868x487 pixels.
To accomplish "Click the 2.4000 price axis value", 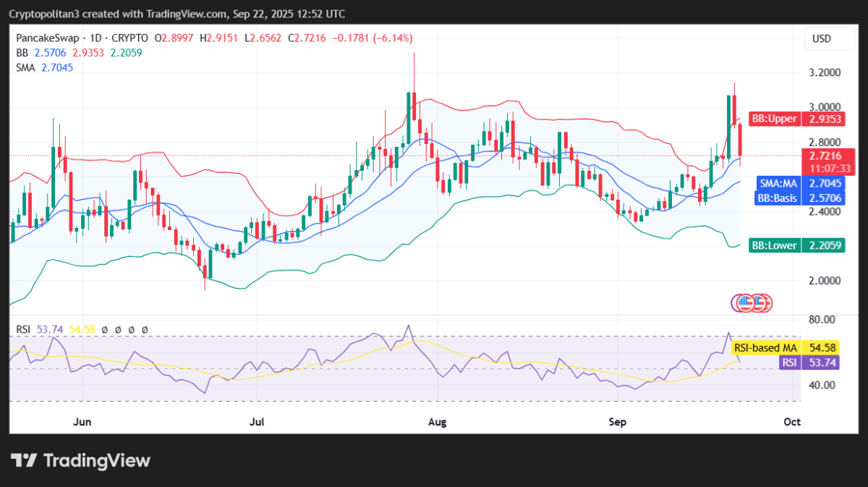I will click(823, 211).
